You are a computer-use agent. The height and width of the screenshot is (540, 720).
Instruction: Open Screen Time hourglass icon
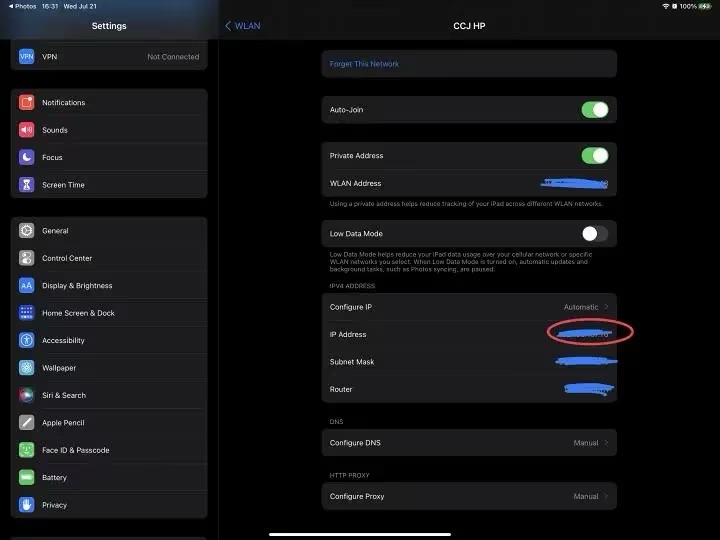pyautogui.click(x=26, y=185)
